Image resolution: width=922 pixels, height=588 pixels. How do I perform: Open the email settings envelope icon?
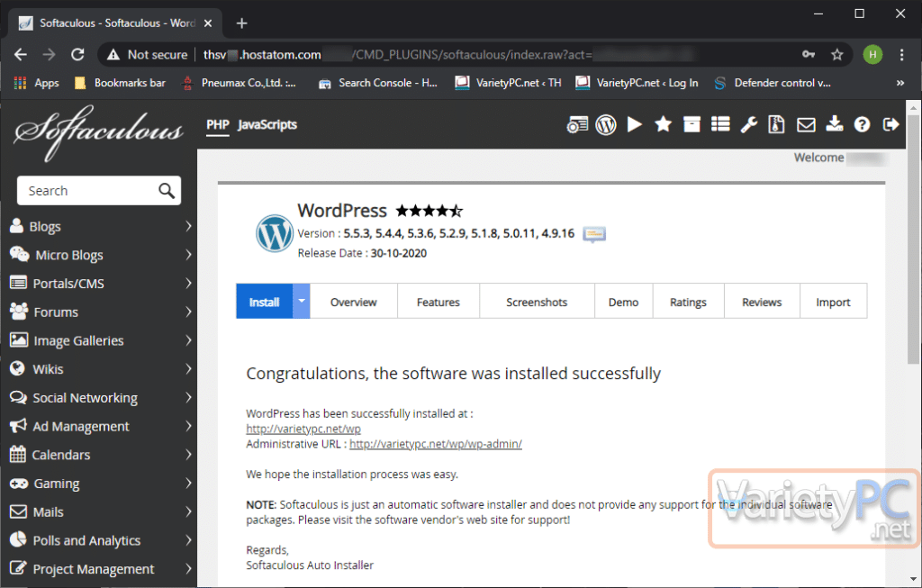pyautogui.click(x=806, y=124)
